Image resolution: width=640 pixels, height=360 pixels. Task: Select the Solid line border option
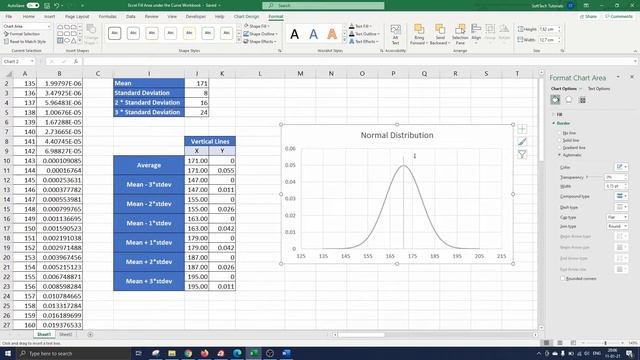(568, 140)
